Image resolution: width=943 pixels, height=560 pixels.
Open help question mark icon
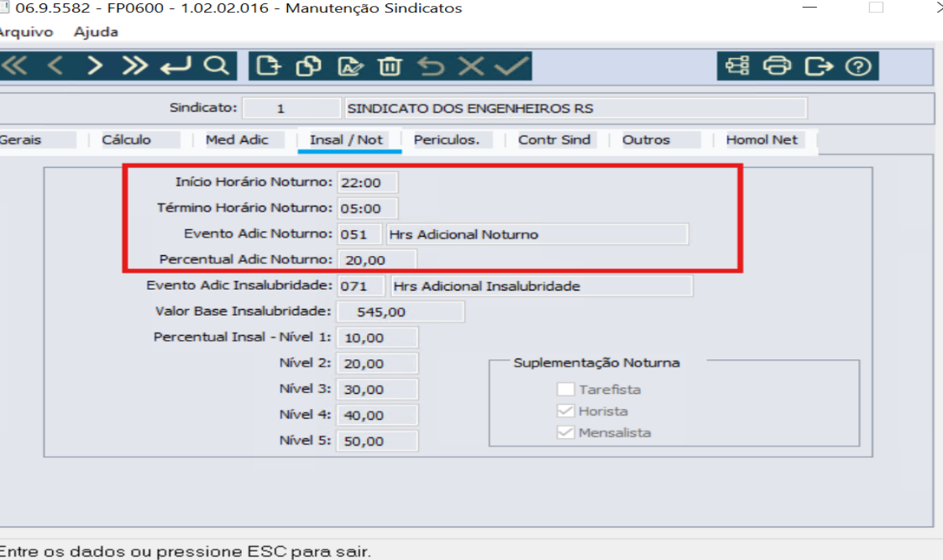[x=858, y=65]
